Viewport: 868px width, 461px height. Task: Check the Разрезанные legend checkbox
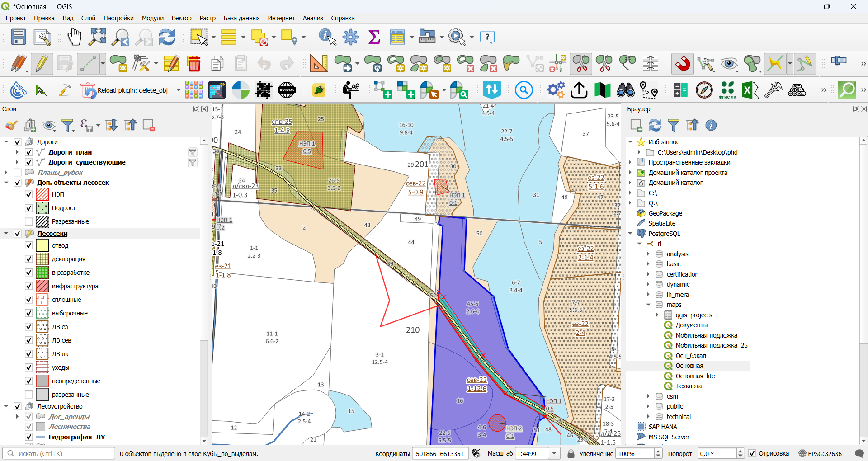(x=28, y=221)
